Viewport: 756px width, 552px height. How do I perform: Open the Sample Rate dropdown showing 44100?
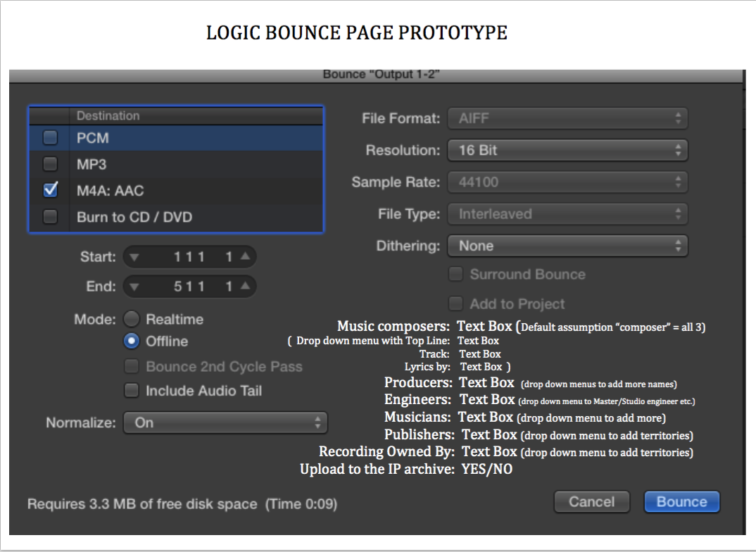pos(567,182)
